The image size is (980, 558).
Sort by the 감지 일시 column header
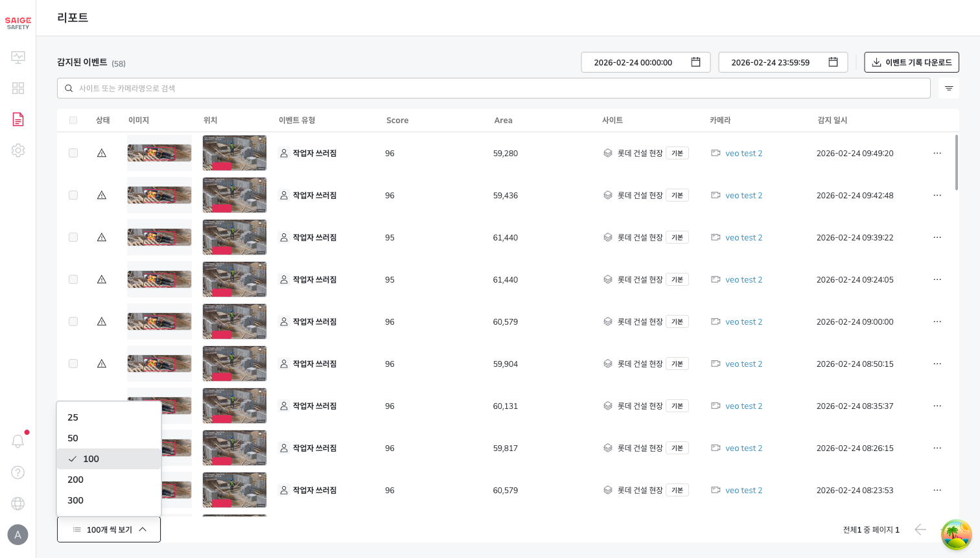pos(832,121)
